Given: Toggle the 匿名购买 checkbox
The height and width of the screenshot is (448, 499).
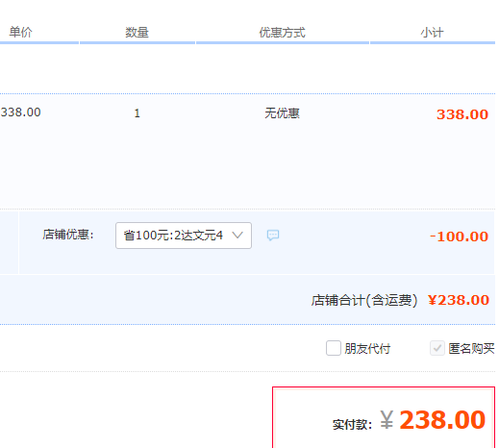Looking at the screenshot, I should click(437, 348).
